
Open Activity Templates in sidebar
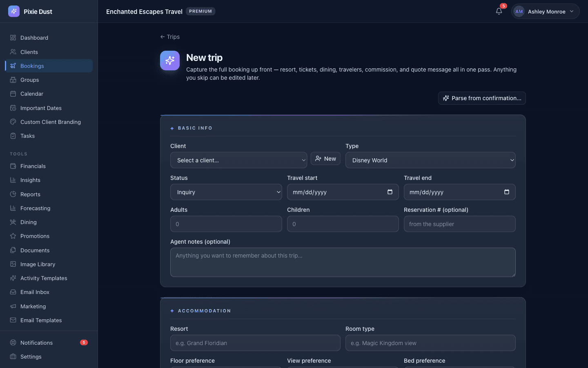point(49,278)
